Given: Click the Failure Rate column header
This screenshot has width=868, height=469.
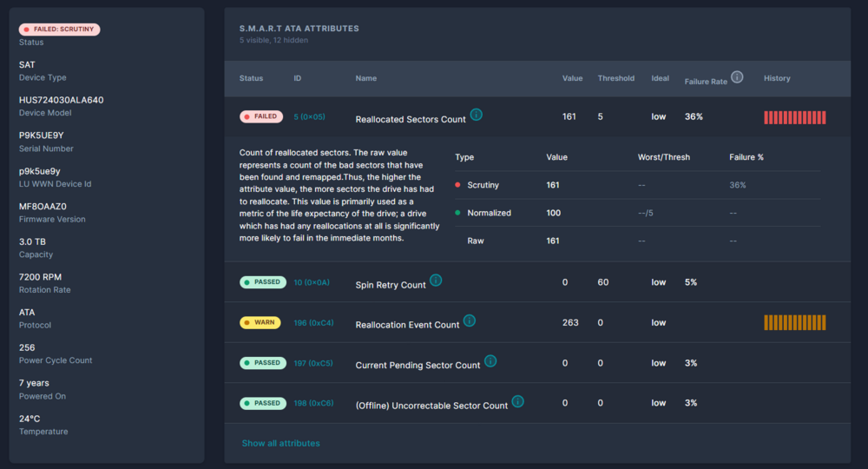Looking at the screenshot, I should [x=706, y=82].
